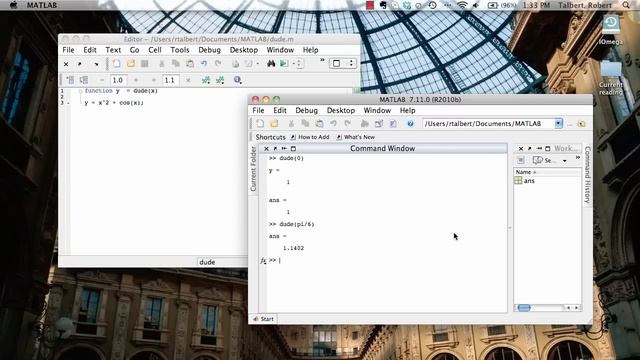This screenshot has height=360, width=640.
Task: Click increment plus button beside 1.0 field
Action: (136, 80)
